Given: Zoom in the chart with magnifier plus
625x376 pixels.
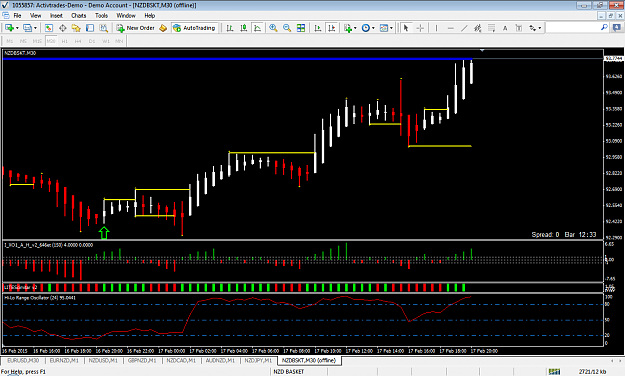Looking at the screenshot, I should point(273,28).
